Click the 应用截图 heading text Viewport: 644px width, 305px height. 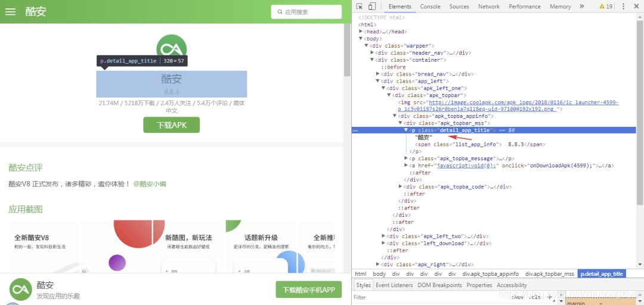(x=26, y=209)
